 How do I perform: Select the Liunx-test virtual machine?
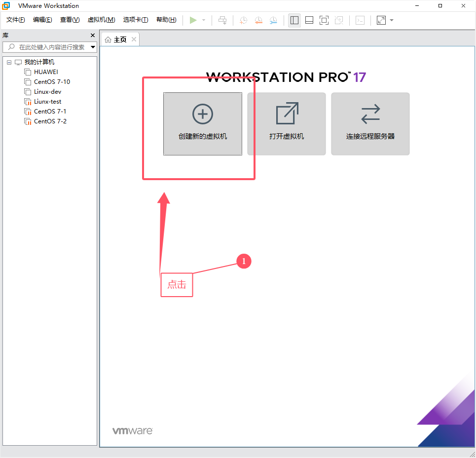pos(48,102)
